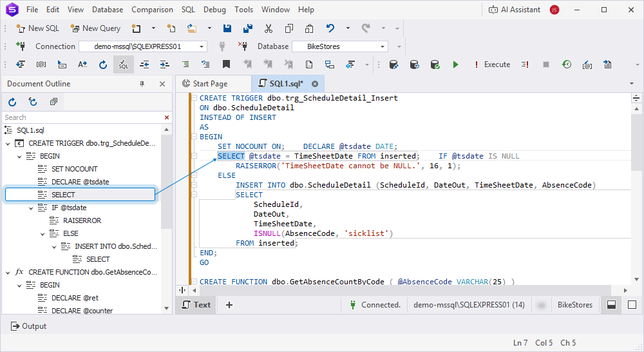The width and height of the screenshot is (644, 352).
Task: Toggle the split-view layout icon in status bar
Action: 612,305
